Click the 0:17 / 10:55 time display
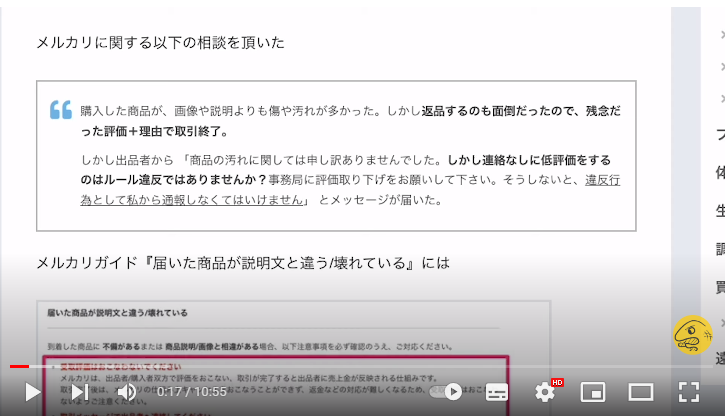Image resolution: width=726 pixels, height=418 pixels. (192, 392)
